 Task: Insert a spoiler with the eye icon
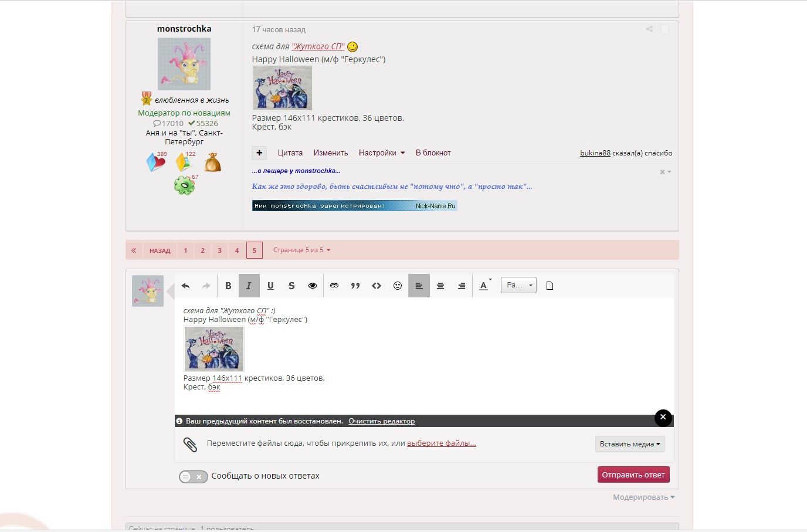(x=313, y=286)
